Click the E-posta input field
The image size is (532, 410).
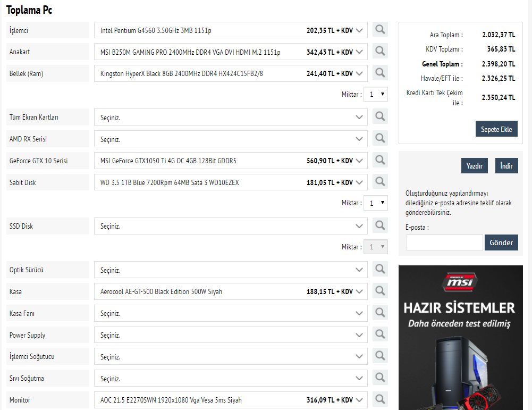[x=444, y=242]
